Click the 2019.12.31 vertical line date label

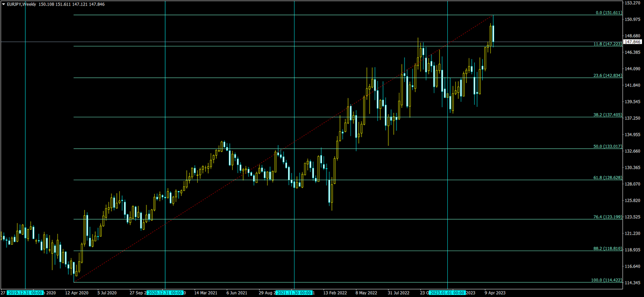(x=26, y=293)
